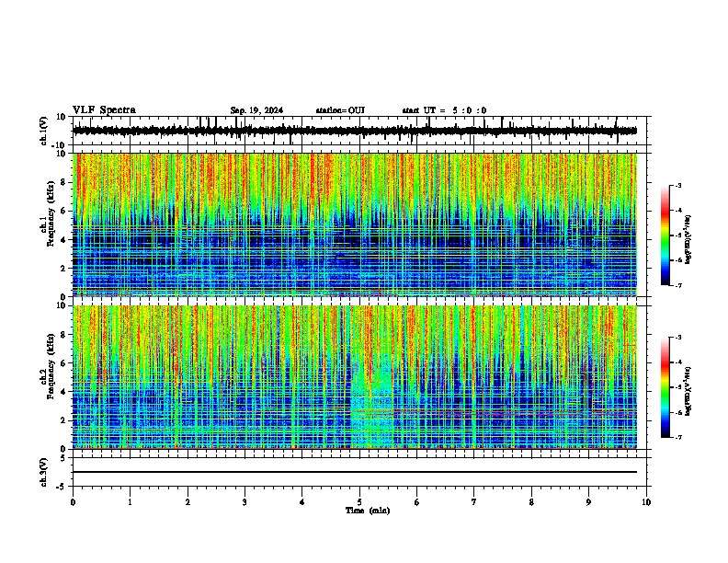Image resolution: width=728 pixels, height=563 pixels.
Task: Click the "2" kHz tick of ch.2 spectrogram
Action: [x=63, y=420]
